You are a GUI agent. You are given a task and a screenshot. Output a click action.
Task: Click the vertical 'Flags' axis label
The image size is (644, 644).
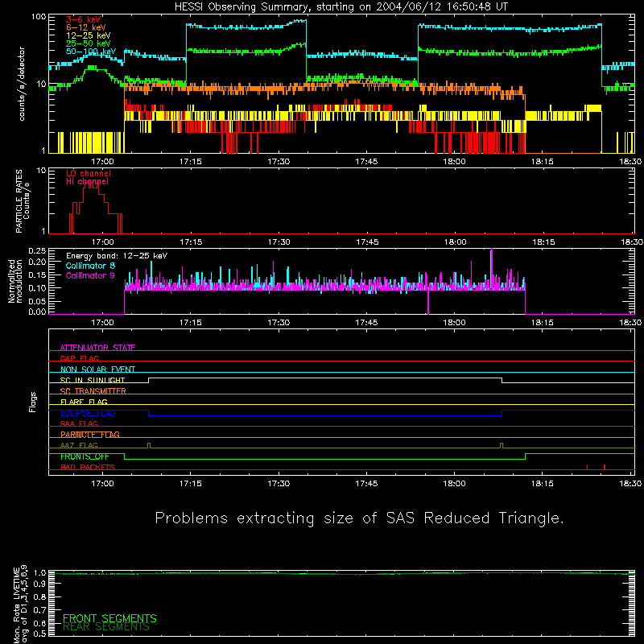pos(32,402)
